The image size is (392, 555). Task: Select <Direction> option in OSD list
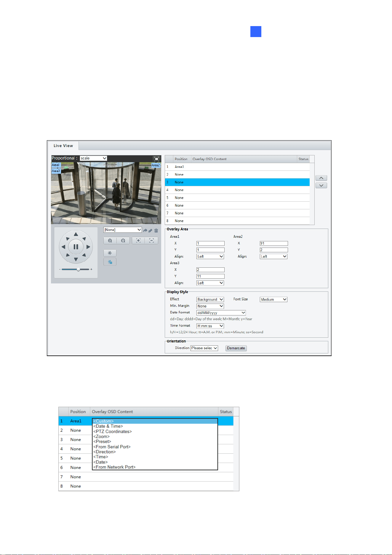[155, 452]
